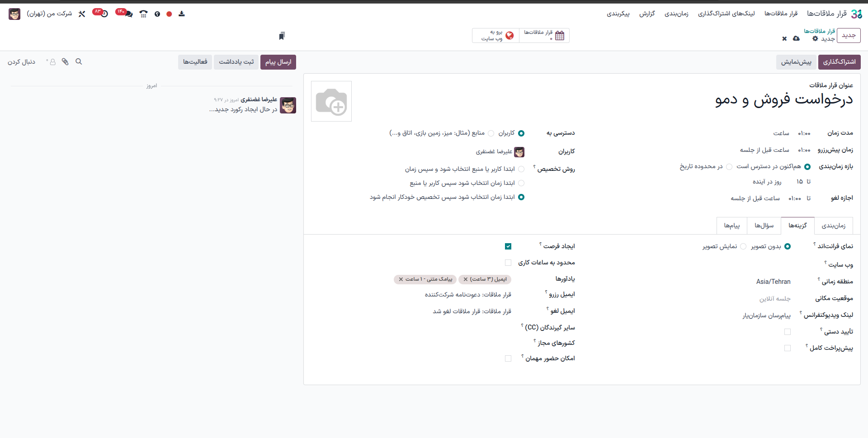Check the محدود به ساعات کاری checkbox
Screen dimensions: 868x438
(508, 263)
